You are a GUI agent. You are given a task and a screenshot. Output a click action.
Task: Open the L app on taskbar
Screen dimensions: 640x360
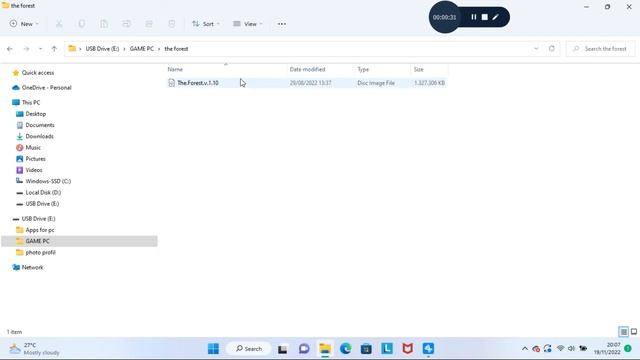[x=387, y=349]
